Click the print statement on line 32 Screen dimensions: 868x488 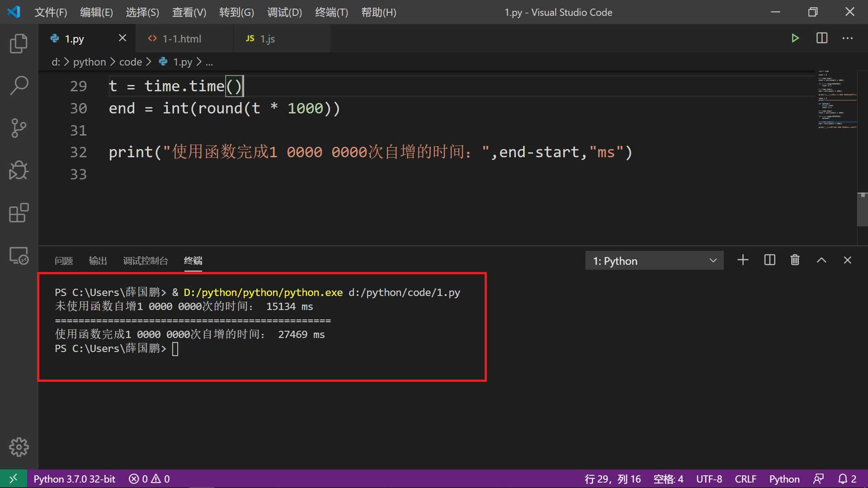click(370, 152)
